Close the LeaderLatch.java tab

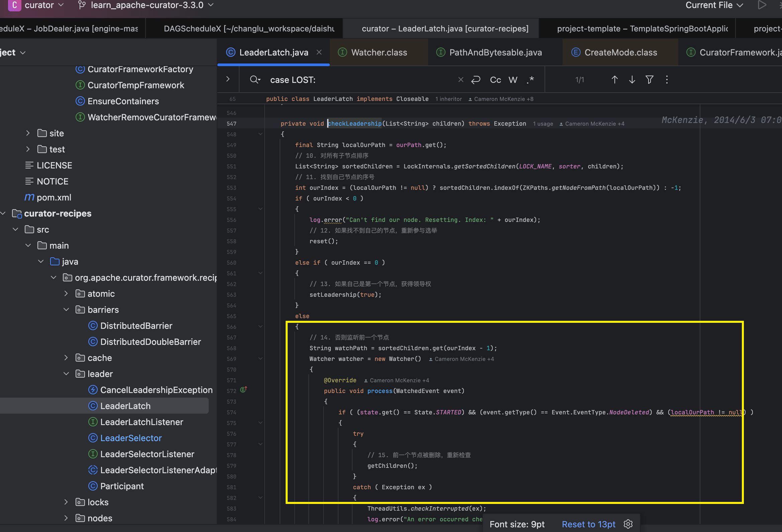pos(319,52)
